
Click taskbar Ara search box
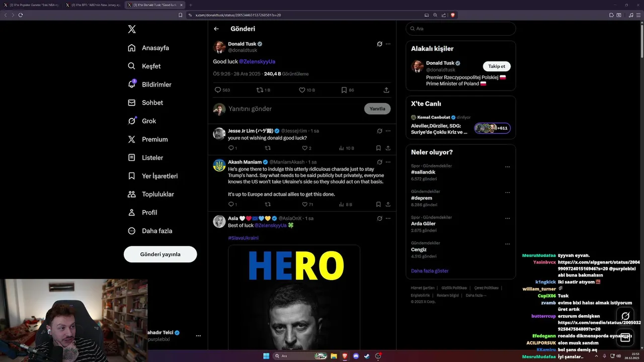click(x=300, y=356)
